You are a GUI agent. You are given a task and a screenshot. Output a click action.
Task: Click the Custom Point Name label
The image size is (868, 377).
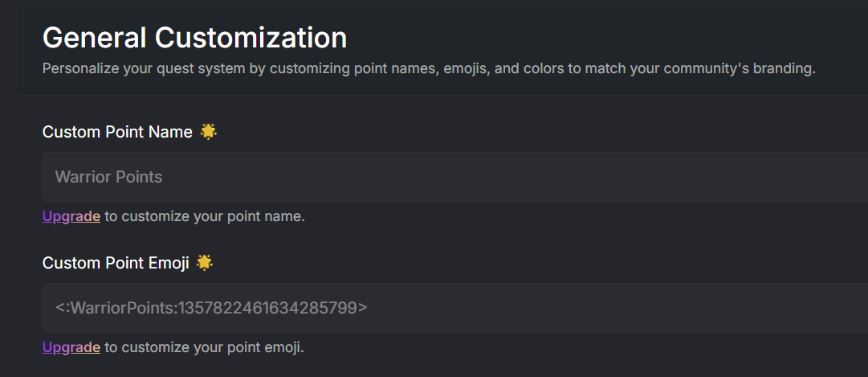[x=117, y=132]
